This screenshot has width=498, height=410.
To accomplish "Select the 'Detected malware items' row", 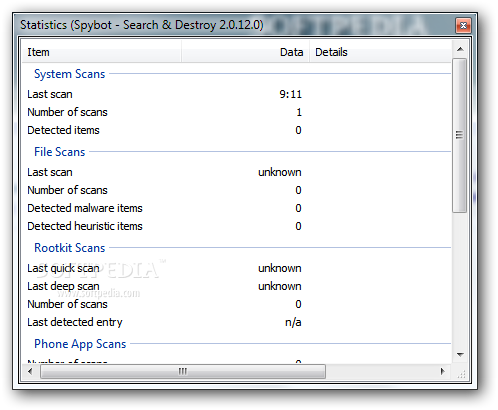I will [x=236, y=208].
